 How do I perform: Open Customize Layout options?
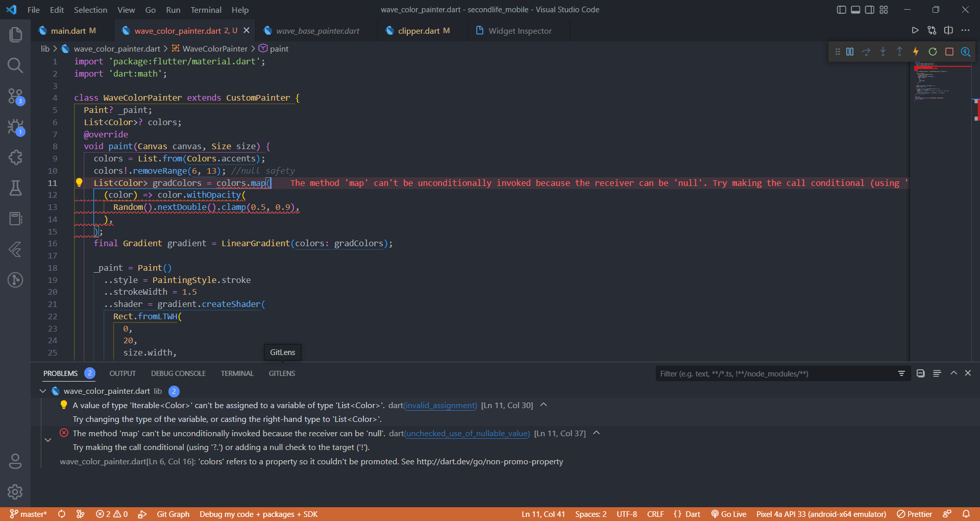[x=884, y=10]
